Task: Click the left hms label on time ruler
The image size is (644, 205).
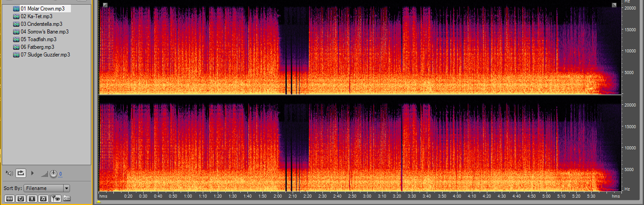Action: coord(103,196)
